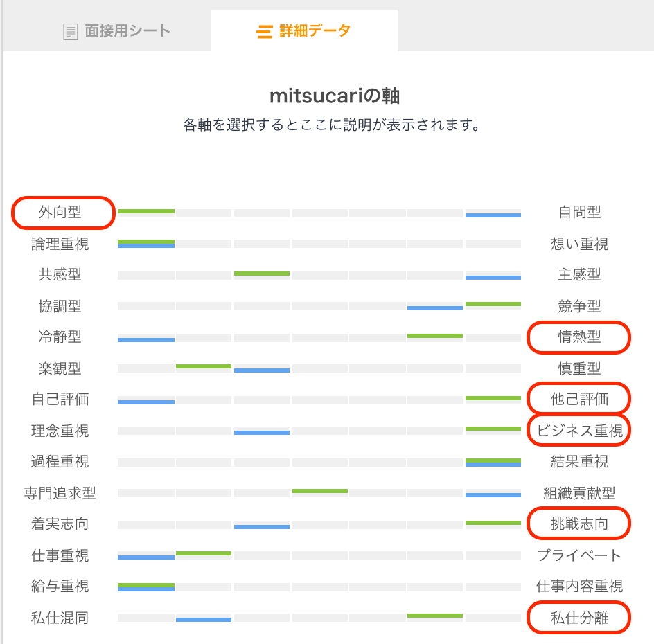
Task: Select the 詳細データ tab
Action: click(x=303, y=30)
